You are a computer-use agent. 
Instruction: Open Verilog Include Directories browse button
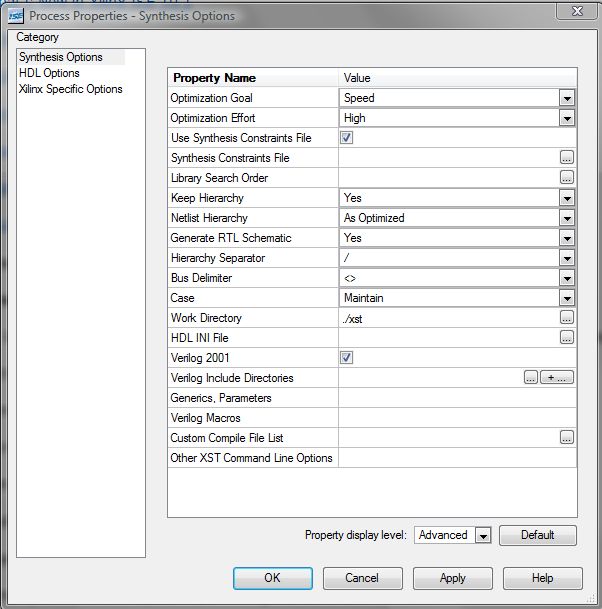tap(531, 378)
